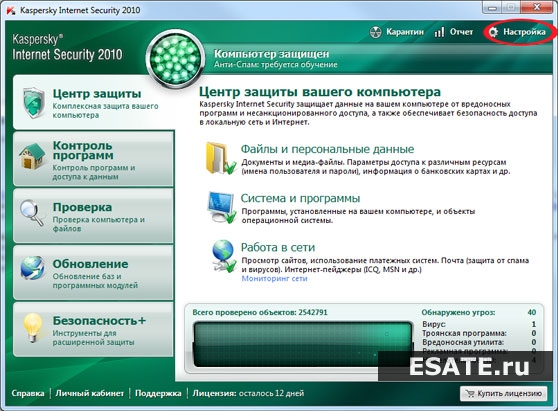
Task: Open the Карантин radiation icon
Action: coord(375,32)
